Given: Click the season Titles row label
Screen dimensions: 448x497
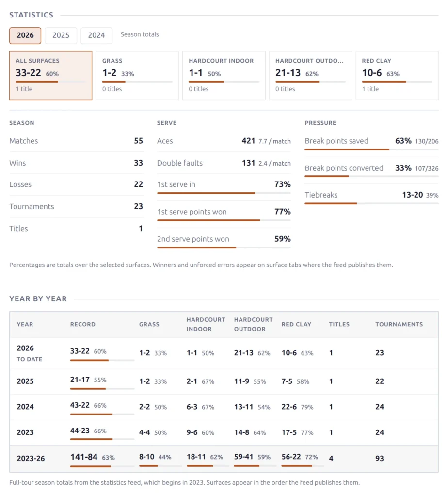Looking at the screenshot, I should tap(18, 229).
